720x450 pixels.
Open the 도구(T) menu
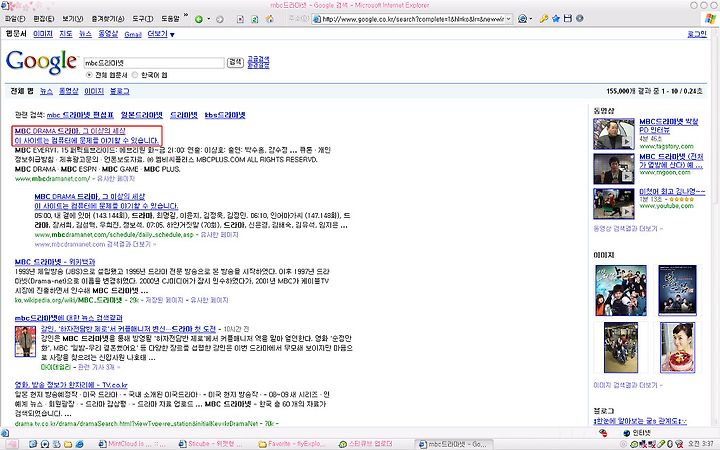tap(143, 19)
